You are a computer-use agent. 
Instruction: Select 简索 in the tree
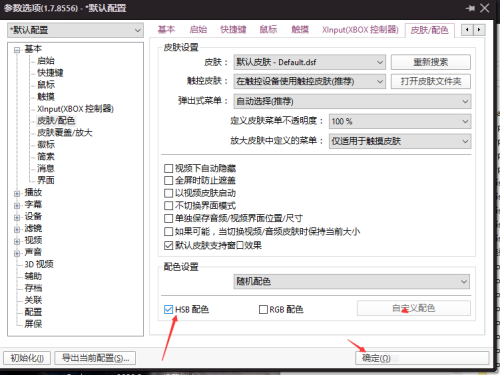click(46, 157)
